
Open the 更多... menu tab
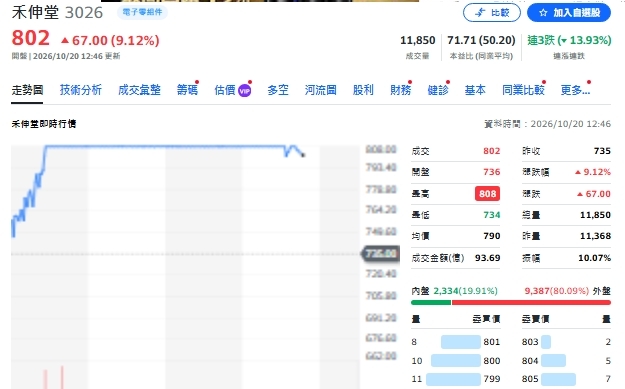pyautogui.click(x=575, y=90)
